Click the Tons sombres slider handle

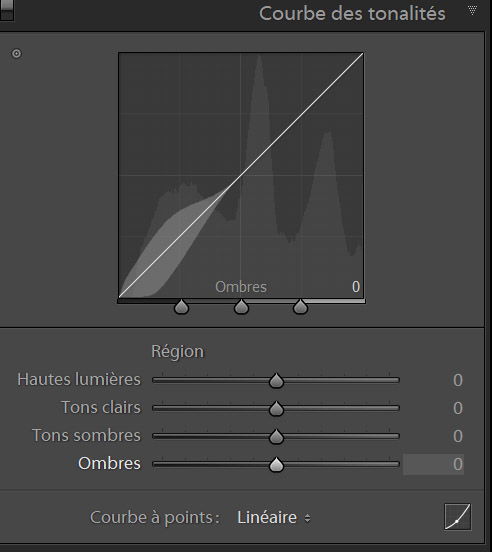(x=276, y=437)
